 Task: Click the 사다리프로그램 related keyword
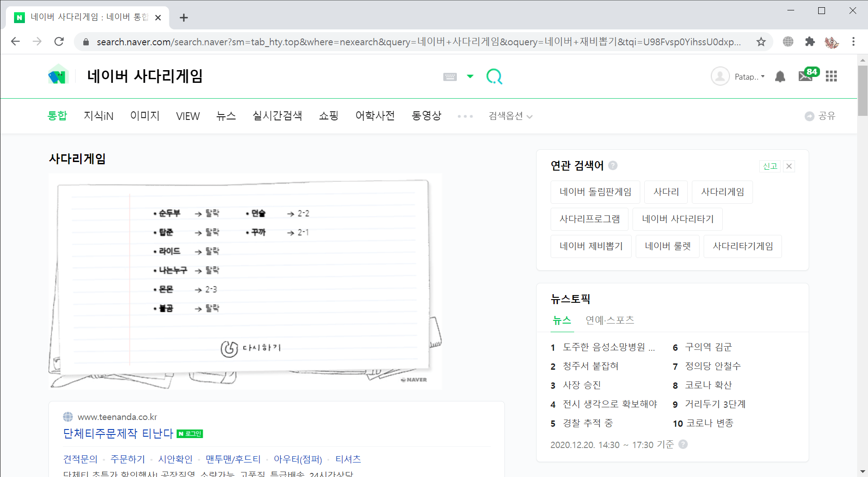590,219
